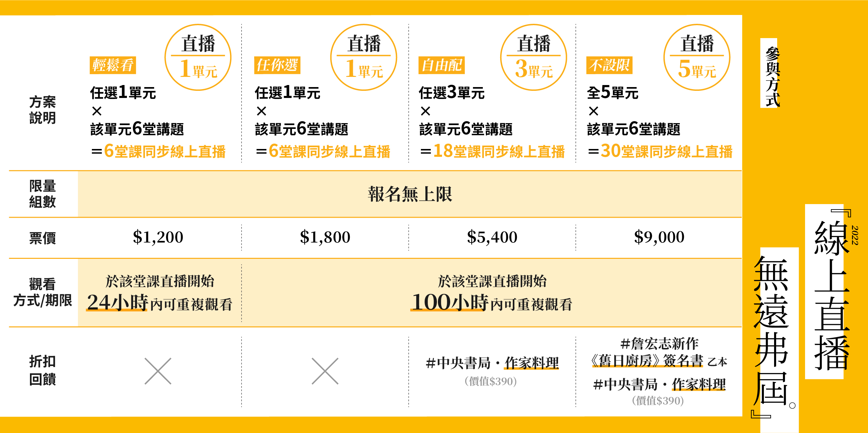Screen dimensions: 868x433
Task: Click the underlined 100小時 text
Action: click(x=450, y=302)
